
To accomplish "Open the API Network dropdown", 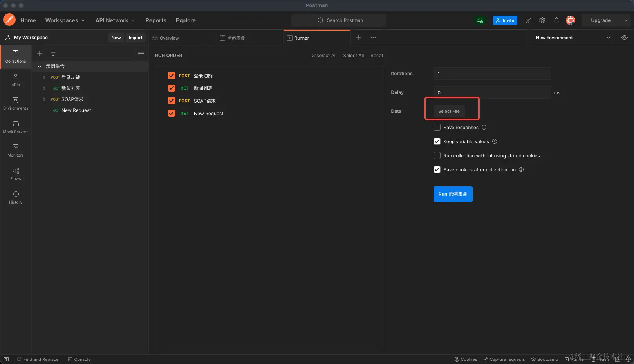I will pos(115,20).
